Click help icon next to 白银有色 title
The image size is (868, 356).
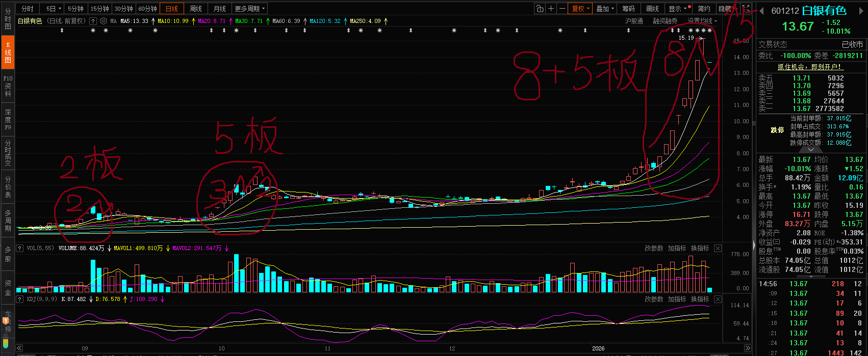93,21
